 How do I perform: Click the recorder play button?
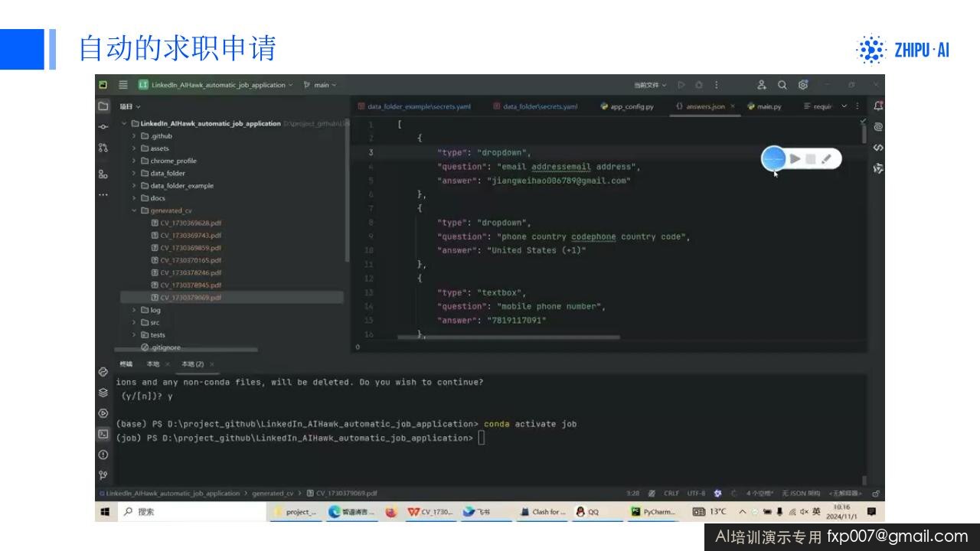click(x=795, y=159)
